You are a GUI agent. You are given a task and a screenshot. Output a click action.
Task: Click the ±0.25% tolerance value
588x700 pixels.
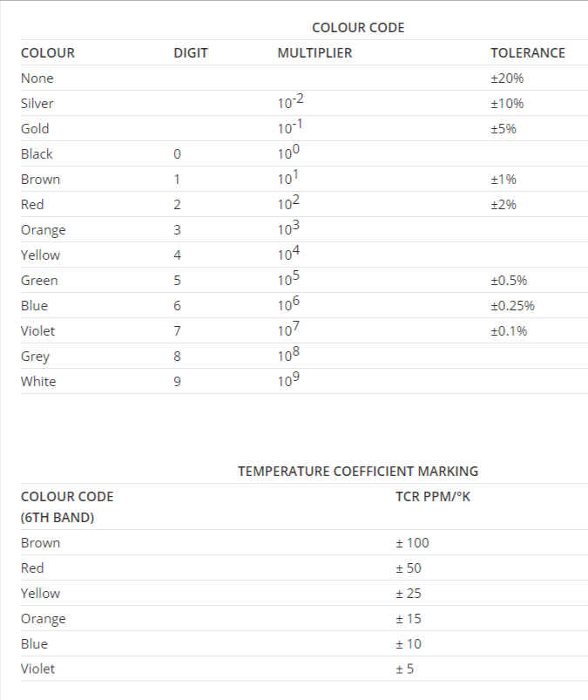tap(512, 306)
